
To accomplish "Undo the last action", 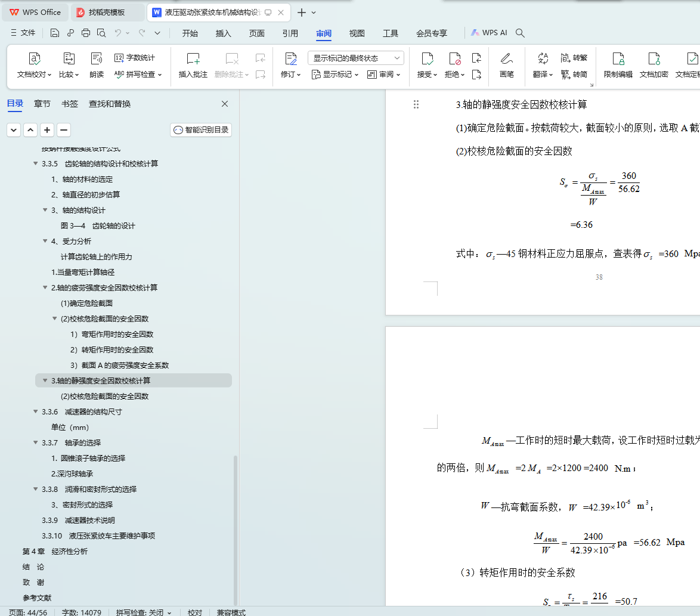I will point(118,33).
